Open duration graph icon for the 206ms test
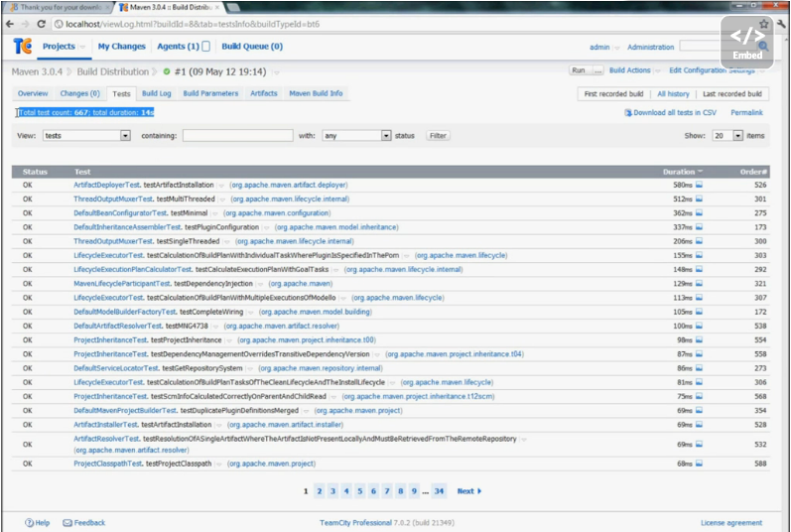Image resolution: width=791 pixels, height=532 pixels. 699,241
